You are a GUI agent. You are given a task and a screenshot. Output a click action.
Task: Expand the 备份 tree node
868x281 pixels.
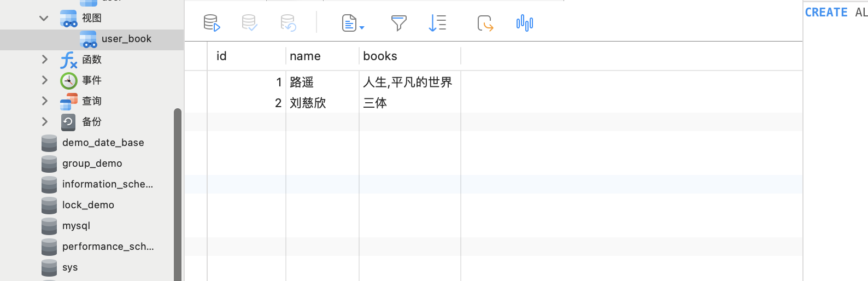coord(45,121)
